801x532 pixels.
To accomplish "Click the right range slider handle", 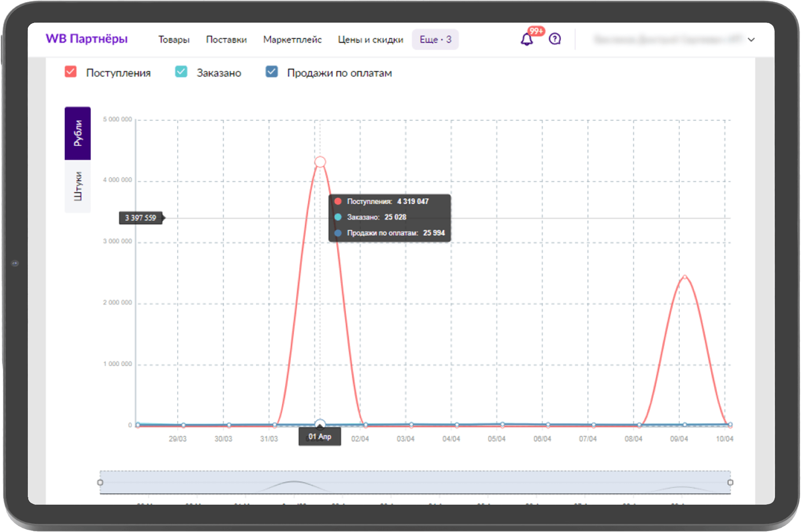I will pyautogui.click(x=730, y=482).
